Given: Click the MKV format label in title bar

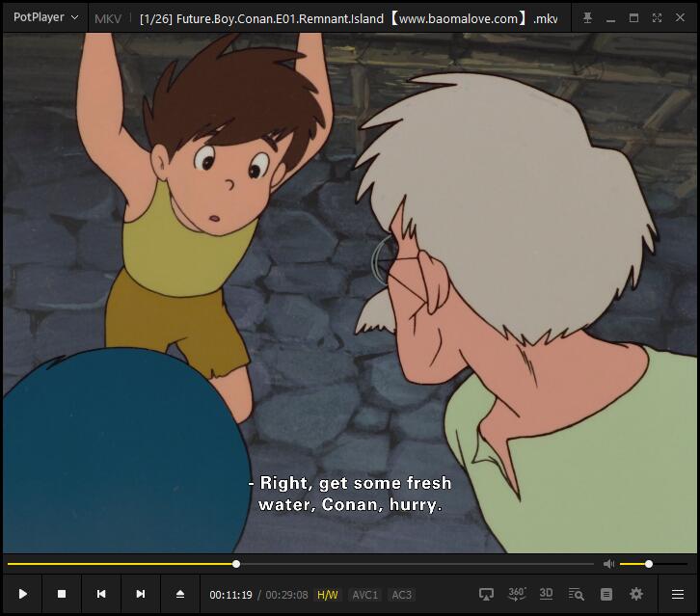Looking at the screenshot, I should coord(108,18).
